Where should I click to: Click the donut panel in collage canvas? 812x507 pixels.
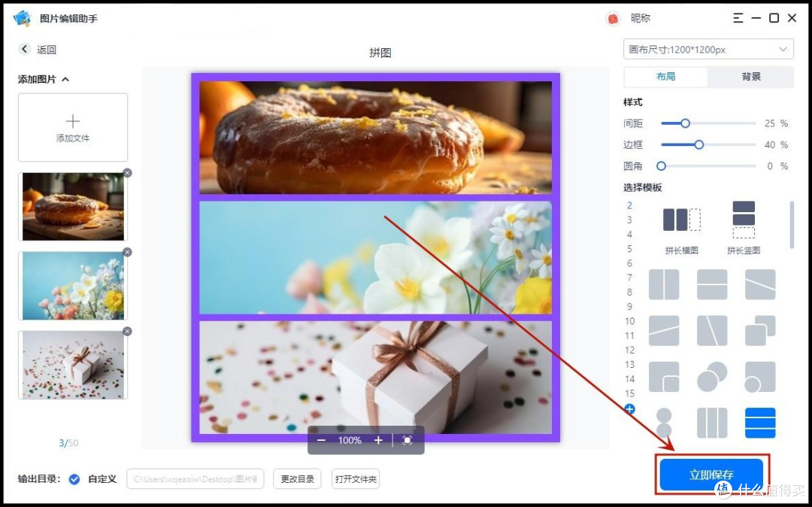coord(375,138)
